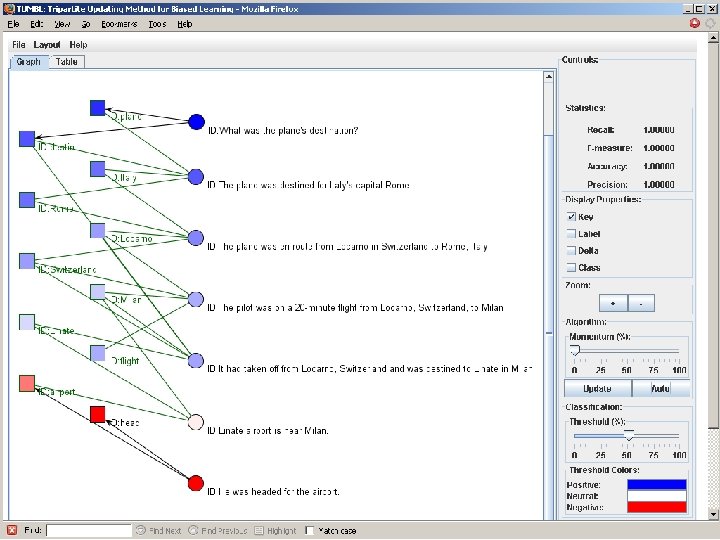Screen dimensions: 720x540
Task: Select the pale circle node for Linate airport sentence
Action: click(x=196, y=422)
